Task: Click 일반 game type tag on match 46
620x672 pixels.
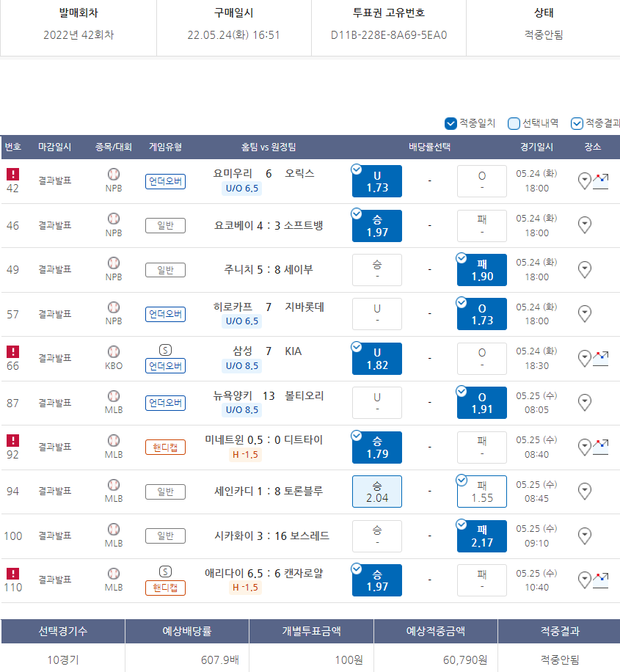Action: (166, 225)
